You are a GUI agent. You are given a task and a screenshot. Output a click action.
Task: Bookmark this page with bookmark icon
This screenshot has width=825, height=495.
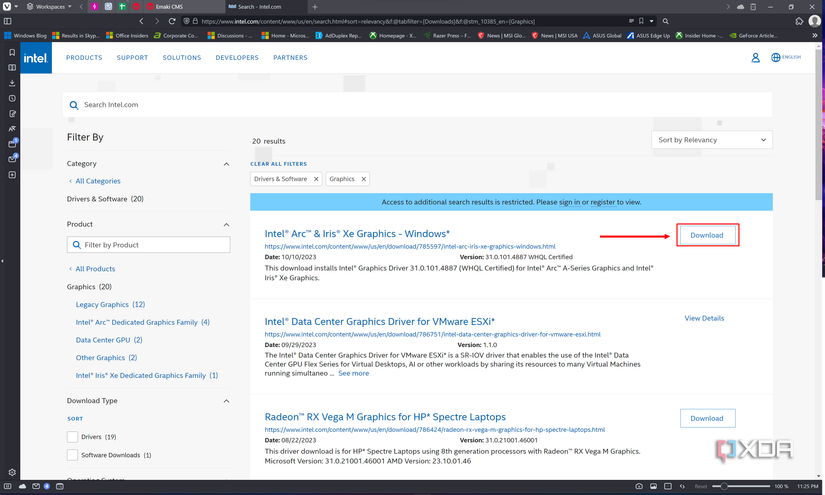(641, 21)
